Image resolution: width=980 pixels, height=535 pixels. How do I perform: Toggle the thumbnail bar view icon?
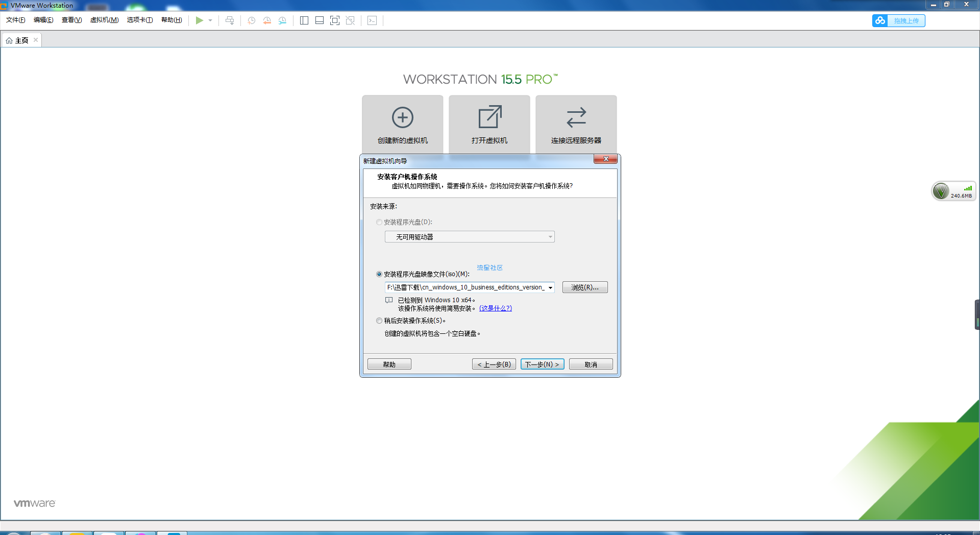(x=320, y=20)
